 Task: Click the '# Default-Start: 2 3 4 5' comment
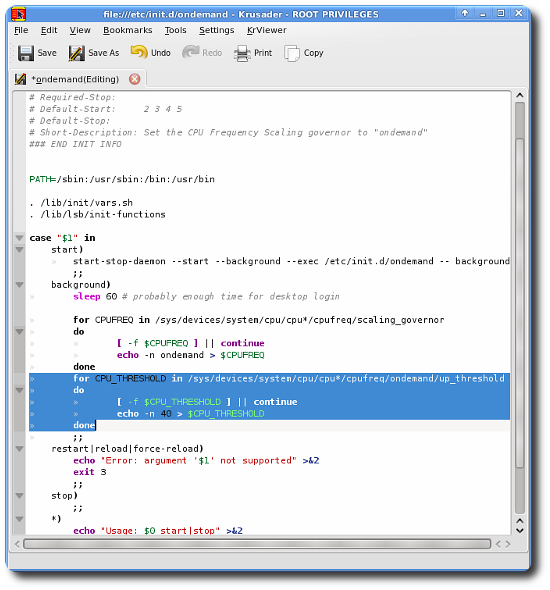click(x=106, y=109)
